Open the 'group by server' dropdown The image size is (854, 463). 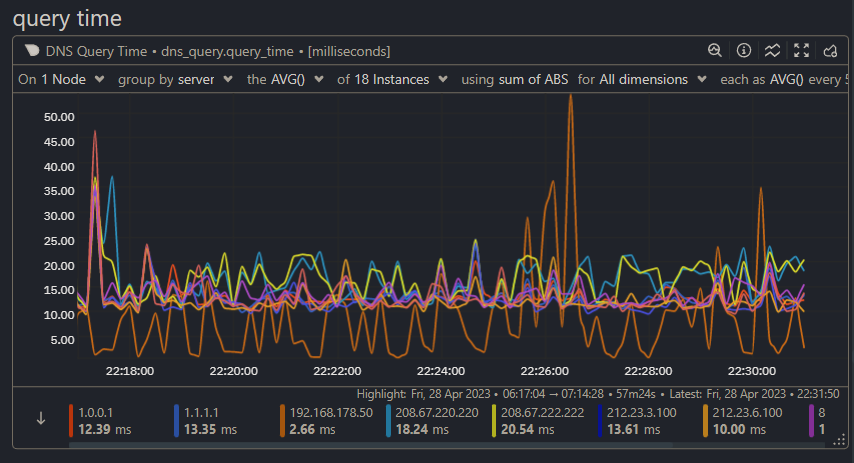tap(175, 80)
